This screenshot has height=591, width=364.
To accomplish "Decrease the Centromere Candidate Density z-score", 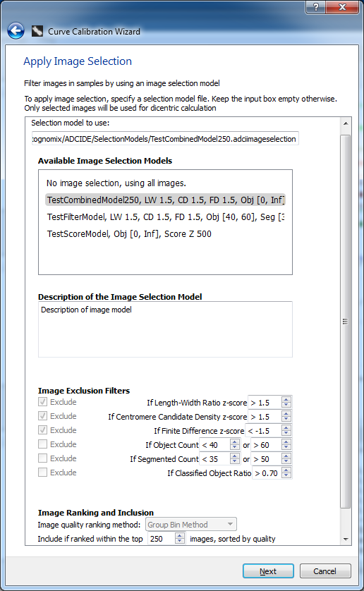I will [286, 419].
